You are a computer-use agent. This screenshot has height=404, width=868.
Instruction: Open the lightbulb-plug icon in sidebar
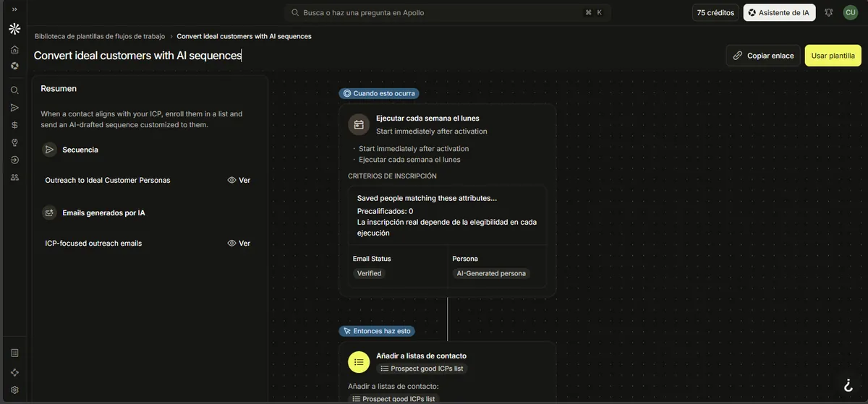click(x=14, y=142)
